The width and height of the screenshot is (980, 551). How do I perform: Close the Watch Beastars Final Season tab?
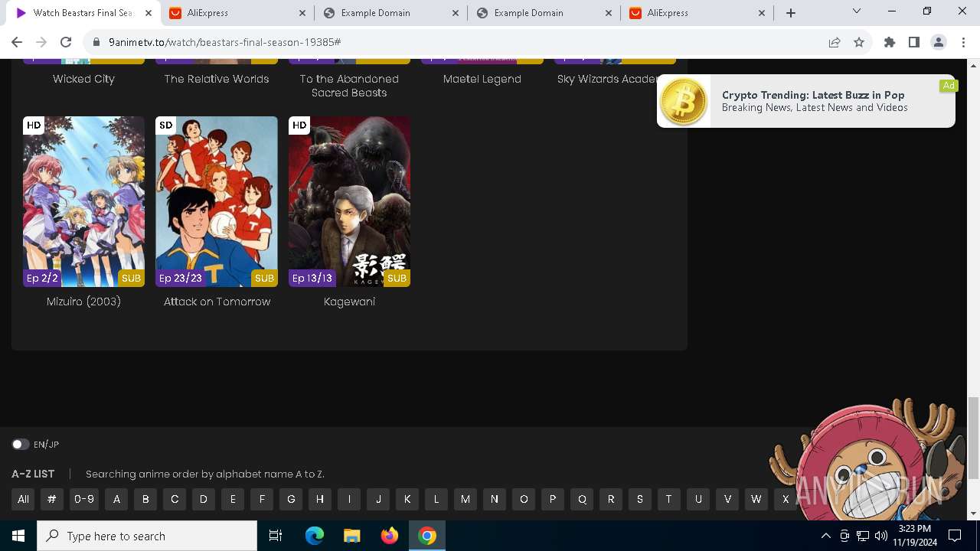149,13
